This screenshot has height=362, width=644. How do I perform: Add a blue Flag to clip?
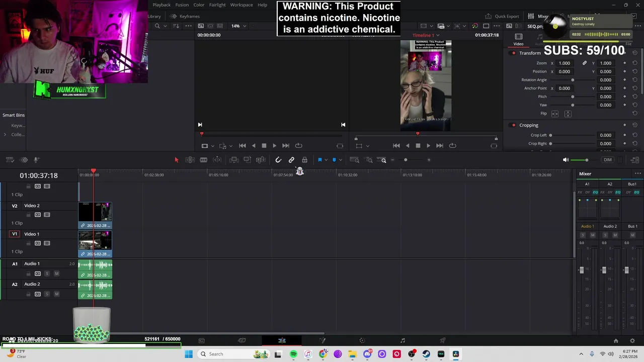coord(319,160)
